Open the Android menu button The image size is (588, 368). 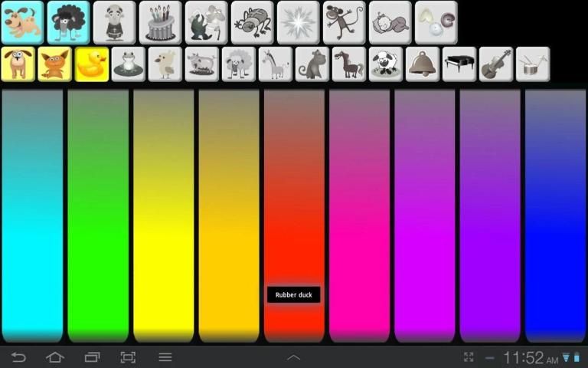point(165,357)
